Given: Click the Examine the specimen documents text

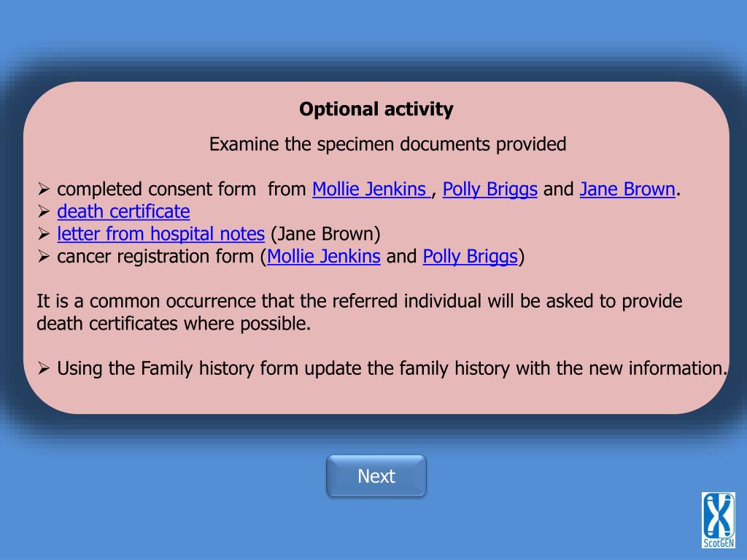Looking at the screenshot, I should point(388,144).
